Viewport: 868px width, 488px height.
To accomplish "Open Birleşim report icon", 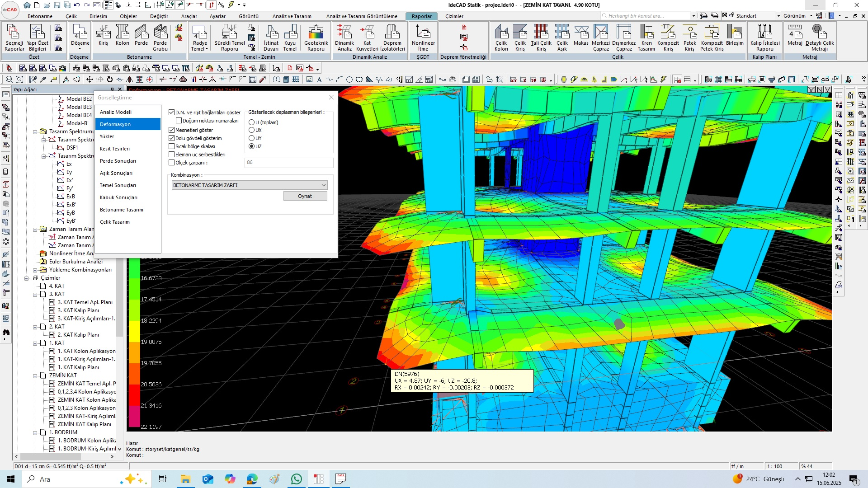I will coord(735,35).
